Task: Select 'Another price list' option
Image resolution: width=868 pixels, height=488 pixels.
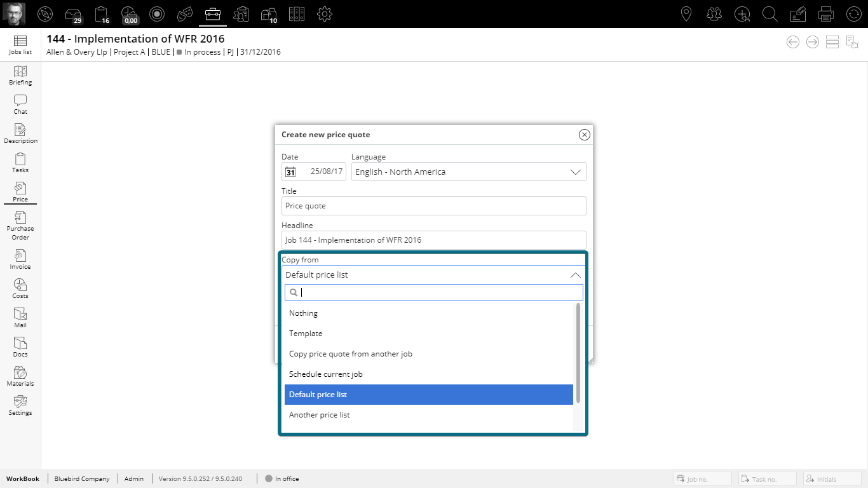Action: point(320,415)
